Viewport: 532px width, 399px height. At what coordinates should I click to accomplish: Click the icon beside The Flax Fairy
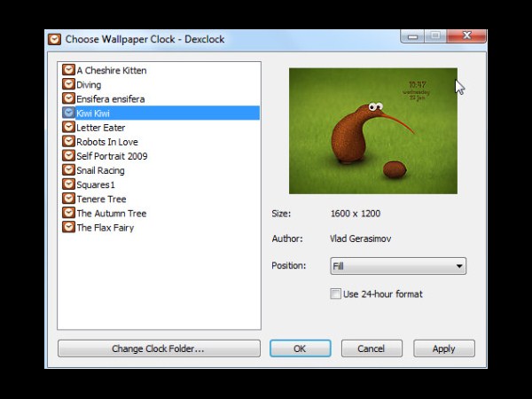coord(68,227)
